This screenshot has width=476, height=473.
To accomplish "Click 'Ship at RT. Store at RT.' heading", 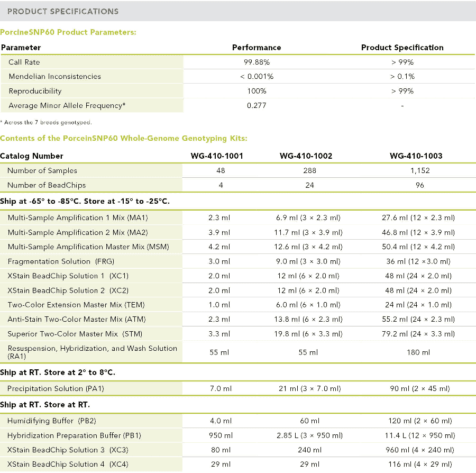I will pyautogui.click(x=45, y=404).
